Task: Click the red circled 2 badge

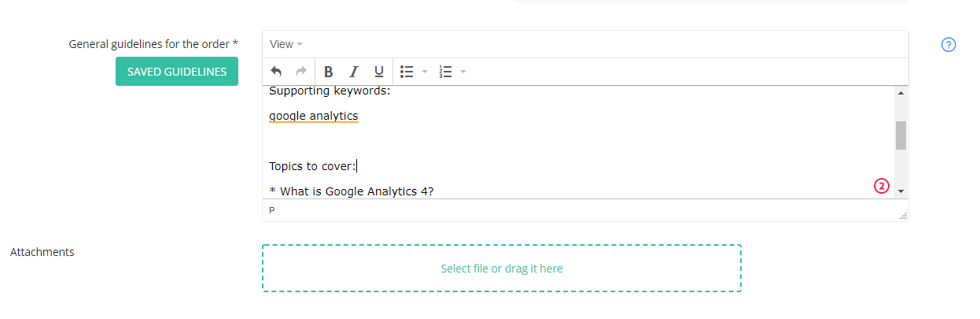Action: (x=882, y=187)
